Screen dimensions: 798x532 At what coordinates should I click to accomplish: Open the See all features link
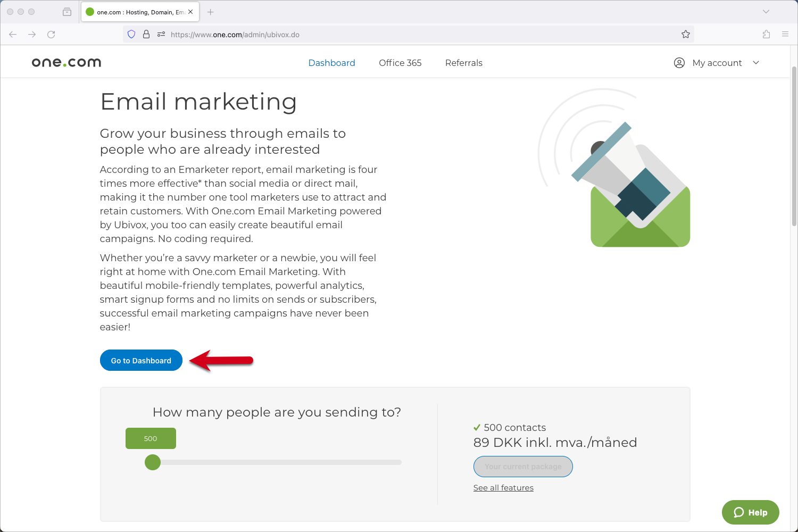pos(503,487)
